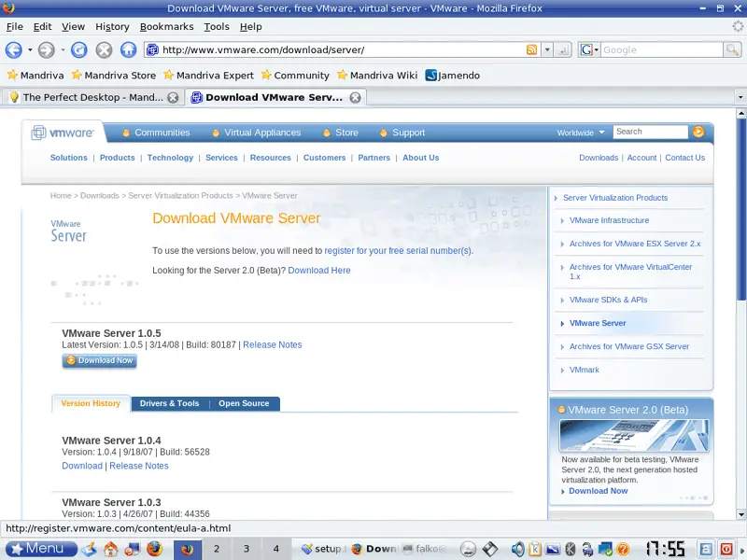The width and height of the screenshot is (747, 560).
Task: Open the Jamendo bookmark
Action: point(453,76)
